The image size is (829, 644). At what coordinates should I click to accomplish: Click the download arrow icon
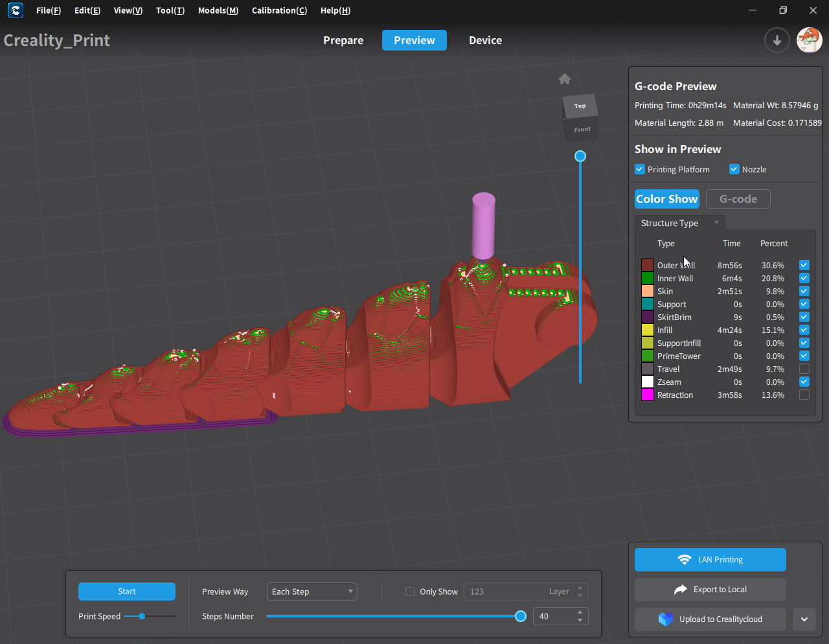(777, 40)
